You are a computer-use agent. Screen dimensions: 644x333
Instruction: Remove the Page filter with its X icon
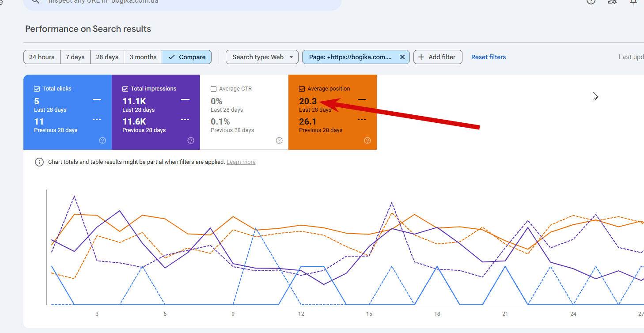(402, 57)
